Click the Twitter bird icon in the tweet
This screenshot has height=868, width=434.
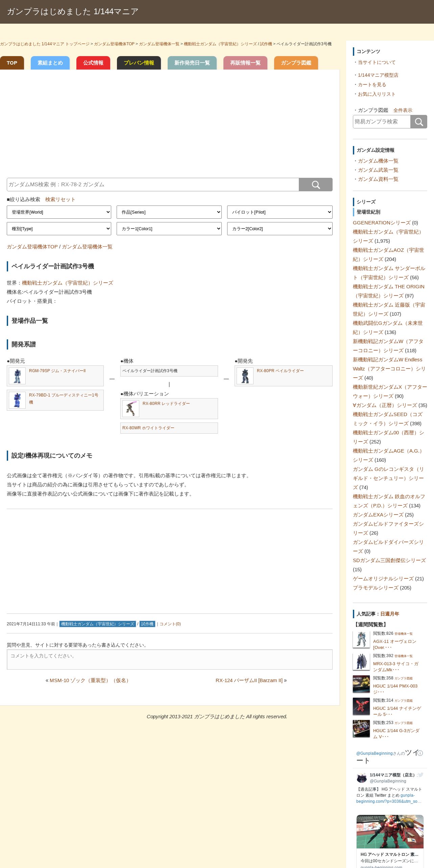[x=420, y=775]
